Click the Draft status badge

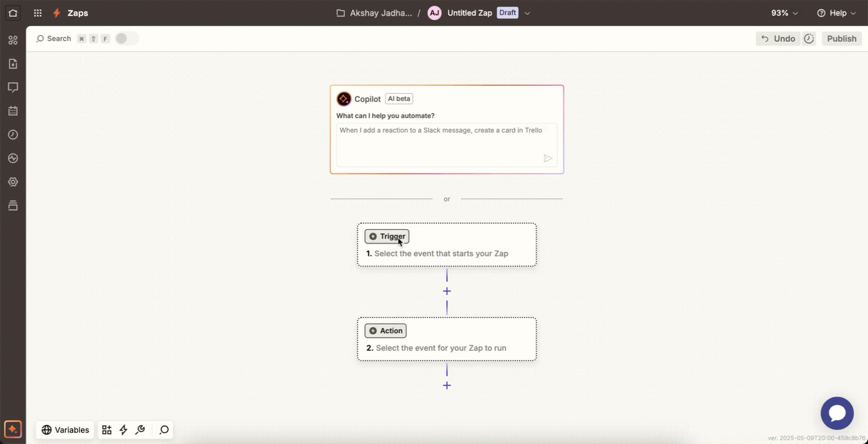507,13
